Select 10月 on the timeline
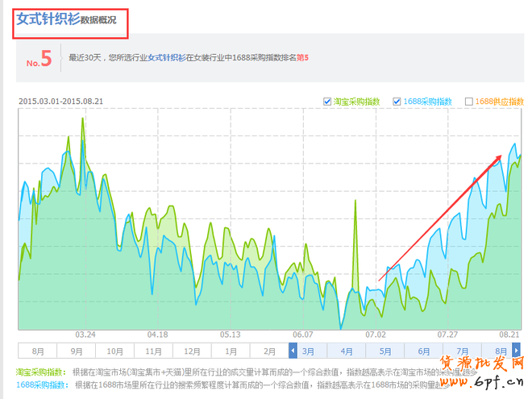Viewport: 532px width, 399px height. click(114, 351)
